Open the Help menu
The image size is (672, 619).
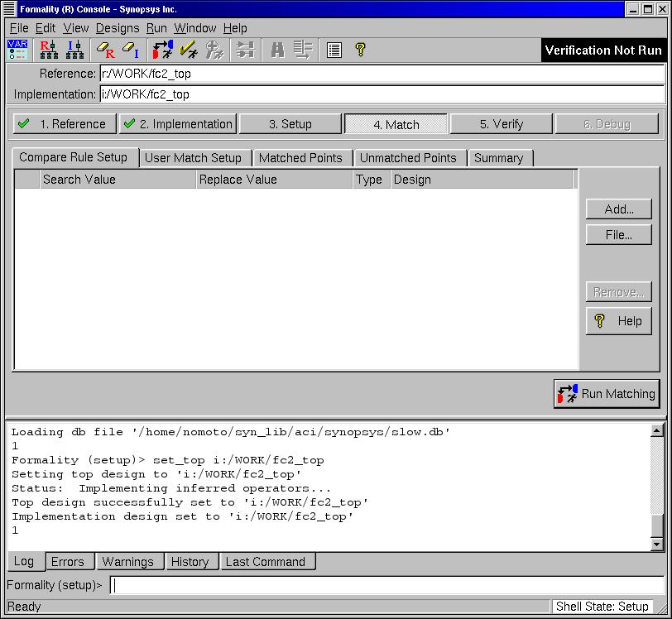point(235,28)
